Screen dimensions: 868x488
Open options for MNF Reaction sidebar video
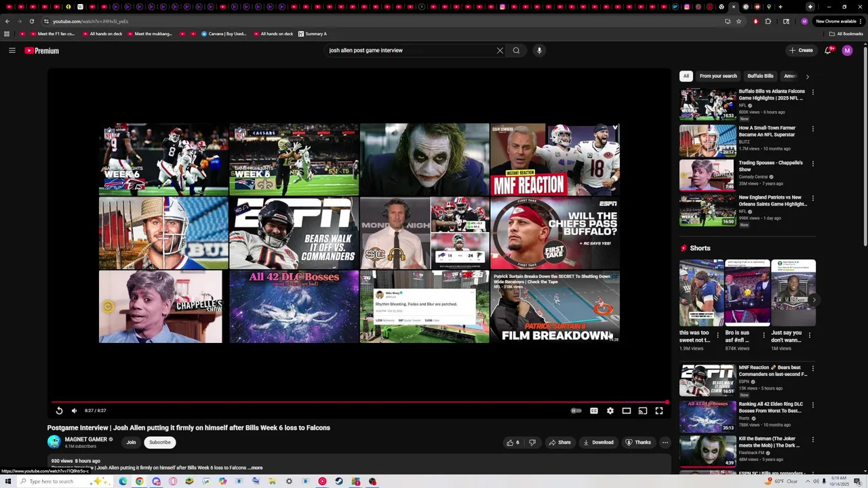[x=812, y=369]
